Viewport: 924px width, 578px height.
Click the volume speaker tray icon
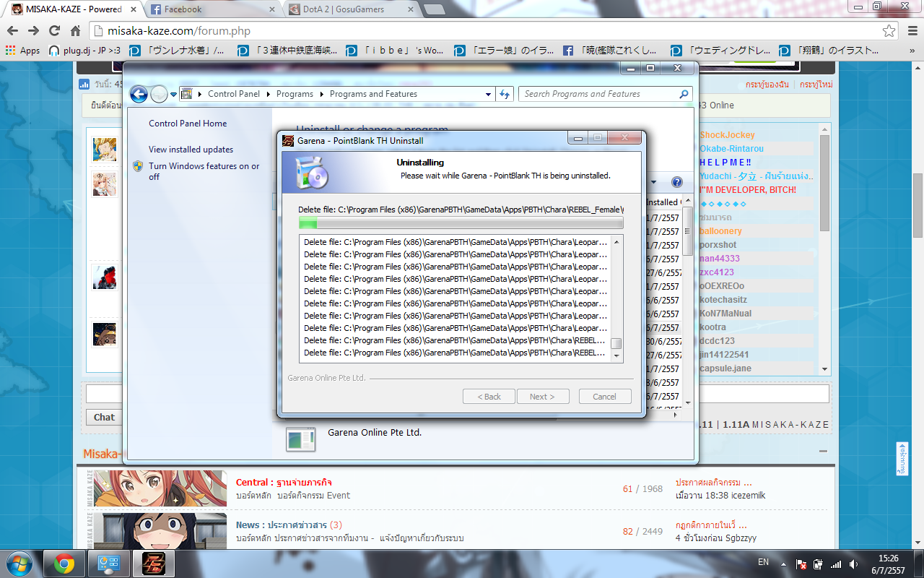[x=854, y=564]
